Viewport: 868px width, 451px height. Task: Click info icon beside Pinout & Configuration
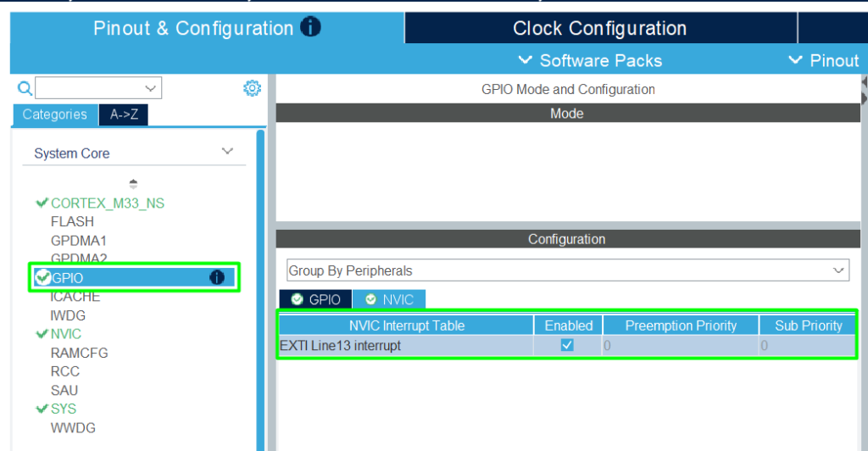pyautogui.click(x=311, y=27)
